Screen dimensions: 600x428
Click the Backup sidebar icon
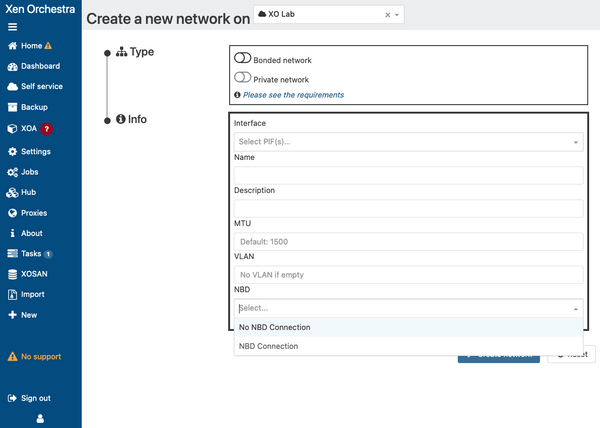pos(13,107)
